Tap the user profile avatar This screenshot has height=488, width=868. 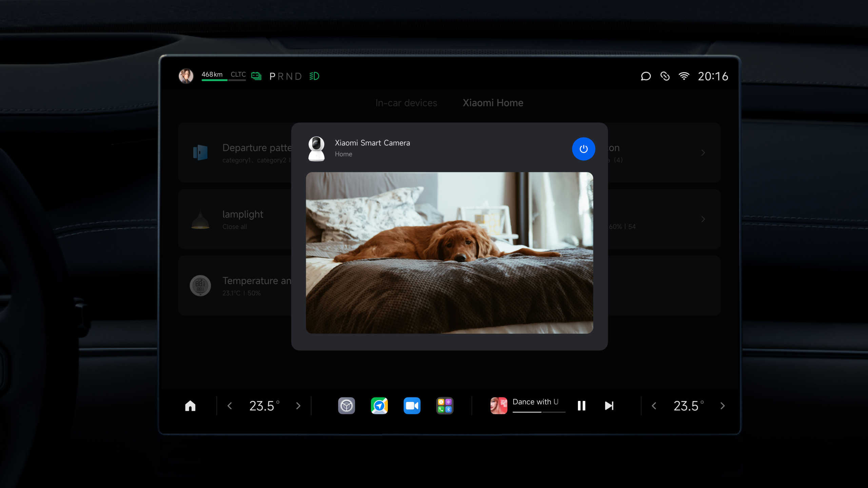186,76
